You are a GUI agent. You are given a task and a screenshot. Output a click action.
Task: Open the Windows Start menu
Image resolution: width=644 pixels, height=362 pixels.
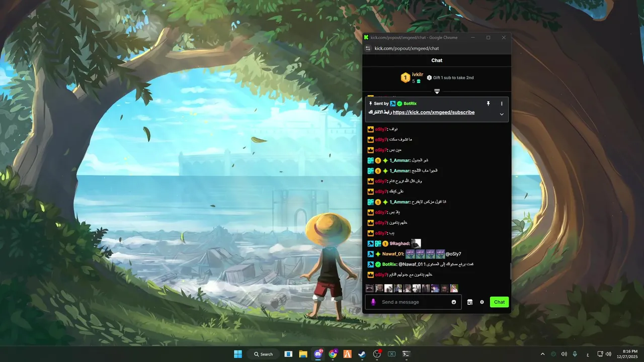tap(238, 354)
